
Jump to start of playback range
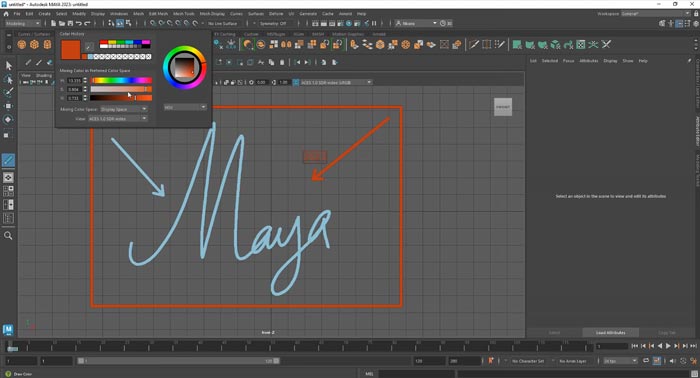coord(634,346)
